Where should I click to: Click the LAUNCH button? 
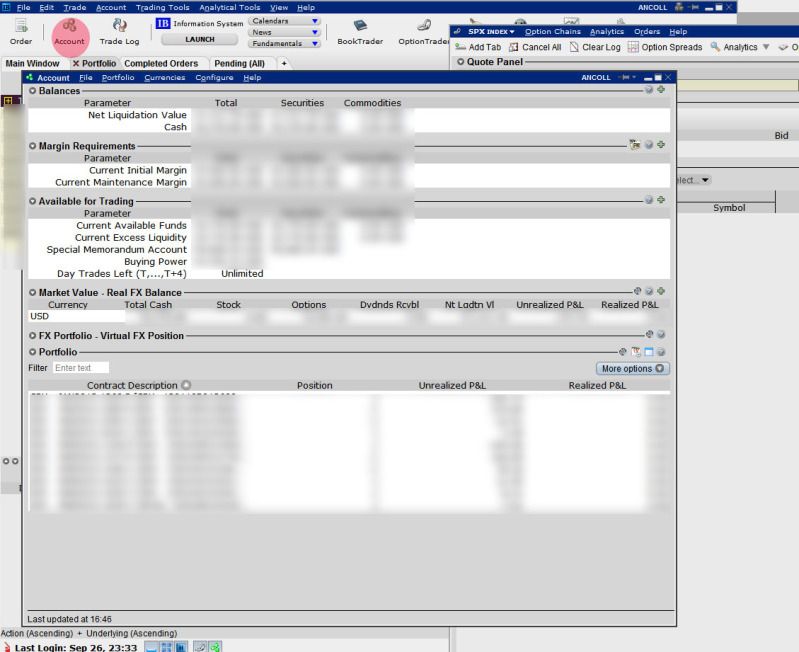click(x=200, y=39)
